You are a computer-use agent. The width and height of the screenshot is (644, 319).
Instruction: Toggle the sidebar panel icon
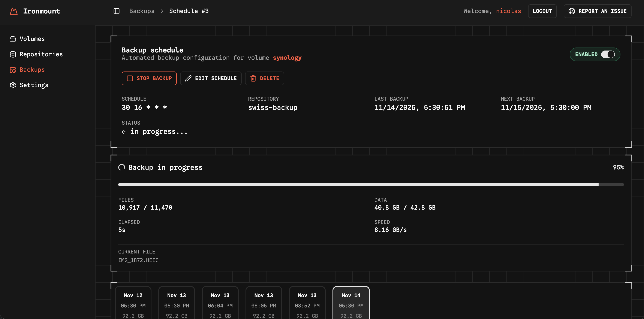pos(117,11)
